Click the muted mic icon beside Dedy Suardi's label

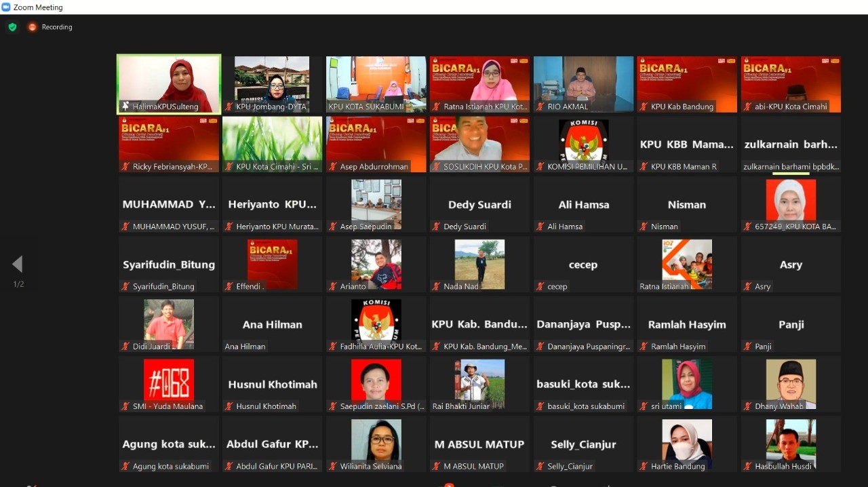[x=437, y=227]
